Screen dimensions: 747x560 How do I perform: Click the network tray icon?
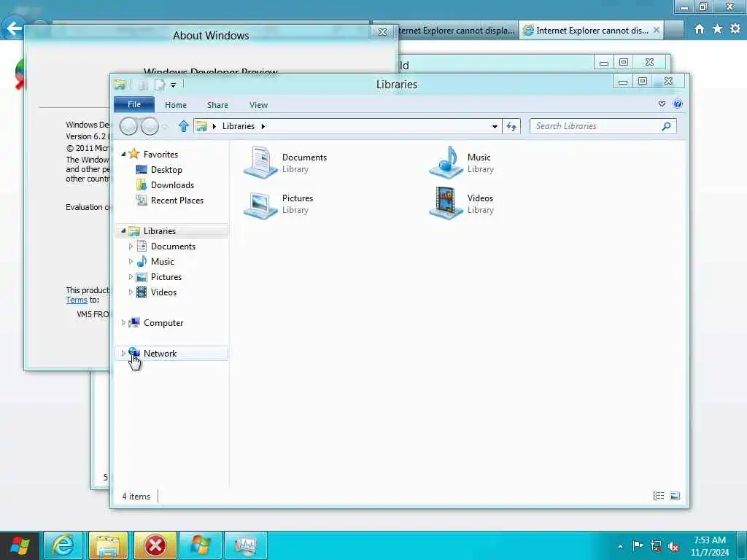(656, 545)
